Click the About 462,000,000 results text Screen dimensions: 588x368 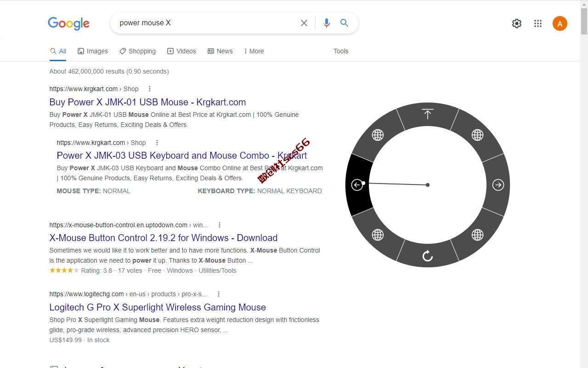109,71
